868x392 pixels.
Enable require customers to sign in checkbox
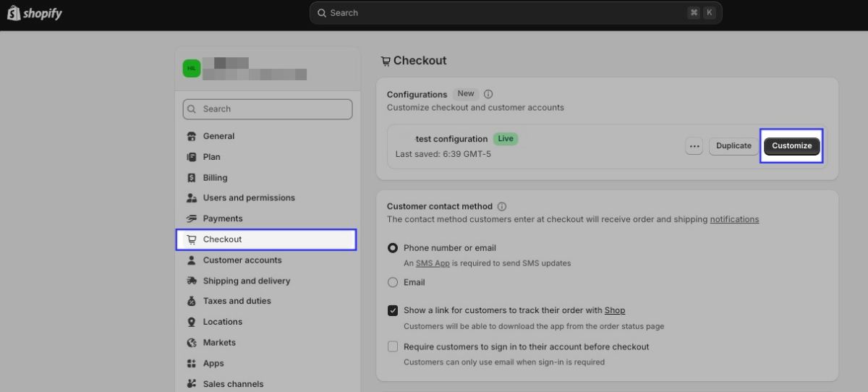tap(393, 346)
